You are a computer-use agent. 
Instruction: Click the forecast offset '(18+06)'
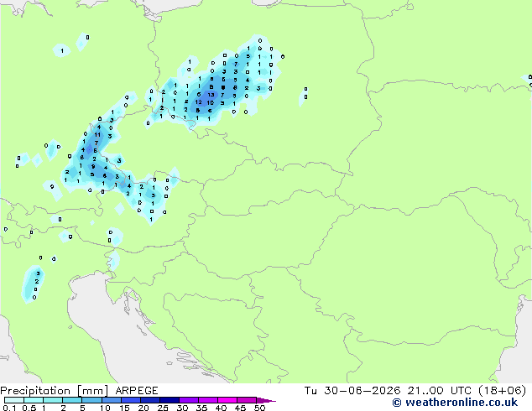(503, 391)
